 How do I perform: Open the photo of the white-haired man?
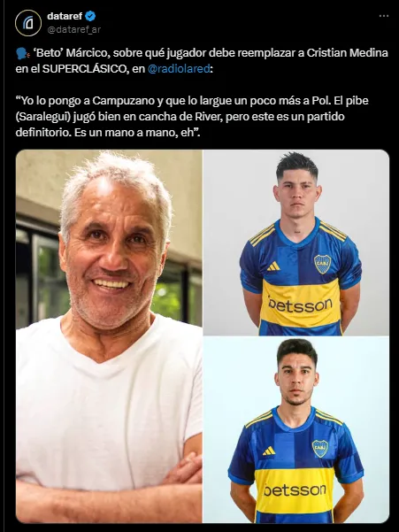pos(109,335)
